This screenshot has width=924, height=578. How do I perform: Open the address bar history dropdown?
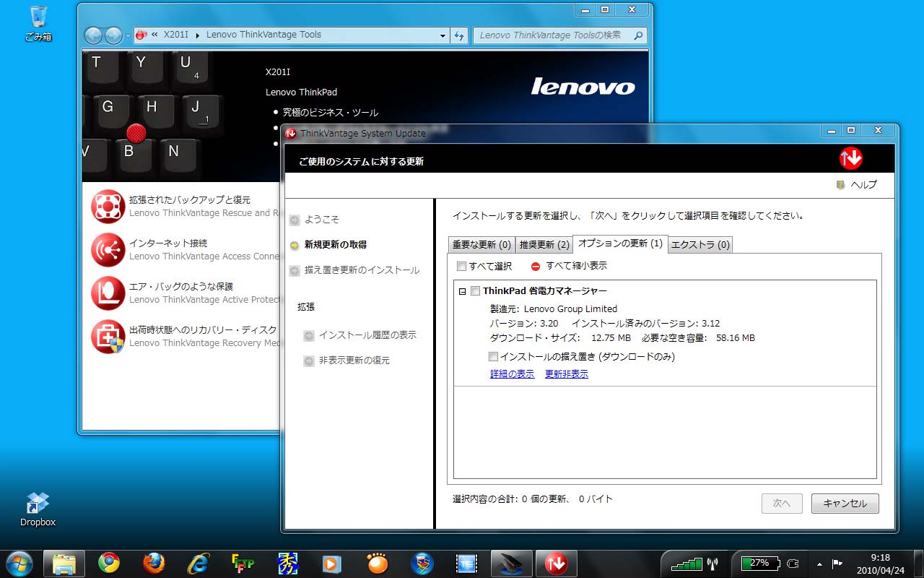443,35
